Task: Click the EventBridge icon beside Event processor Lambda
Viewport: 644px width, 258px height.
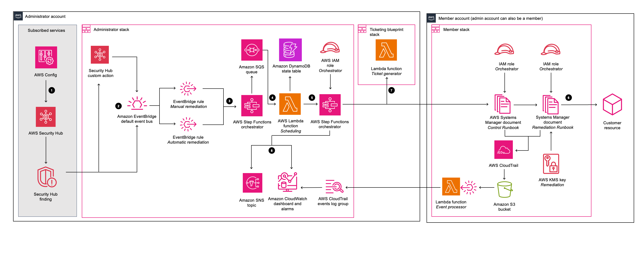Action: pos(468,187)
